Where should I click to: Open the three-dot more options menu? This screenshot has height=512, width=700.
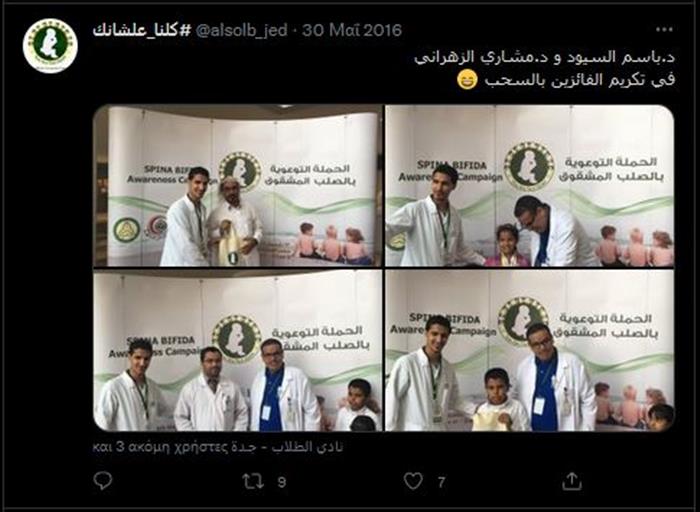click(x=664, y=30)
